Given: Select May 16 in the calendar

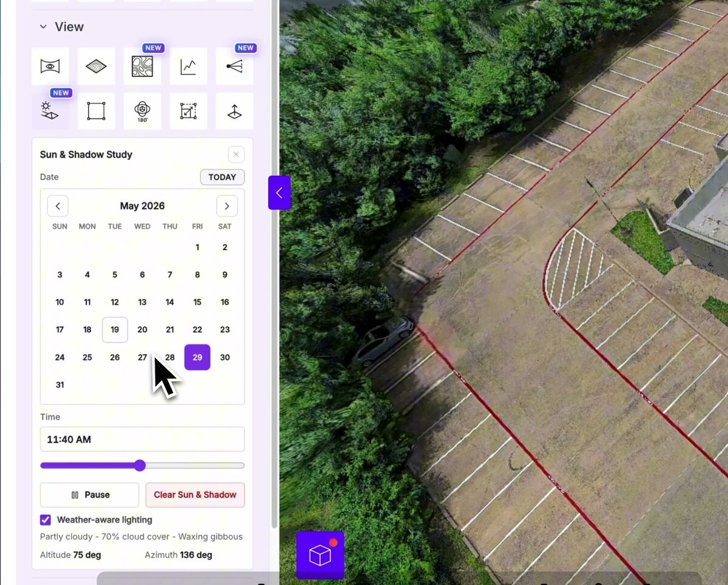Looking at the screenshot, I should coord(224,302).
